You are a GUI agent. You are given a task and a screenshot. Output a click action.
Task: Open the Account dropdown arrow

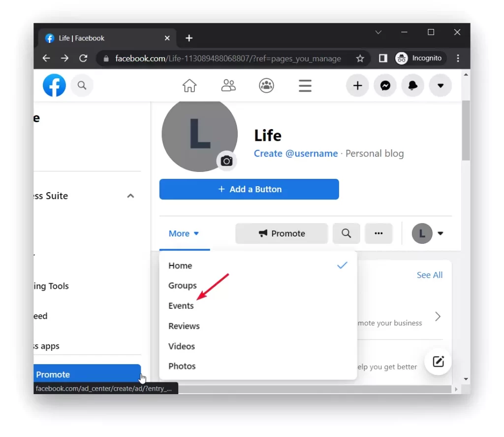coord(441,85)
